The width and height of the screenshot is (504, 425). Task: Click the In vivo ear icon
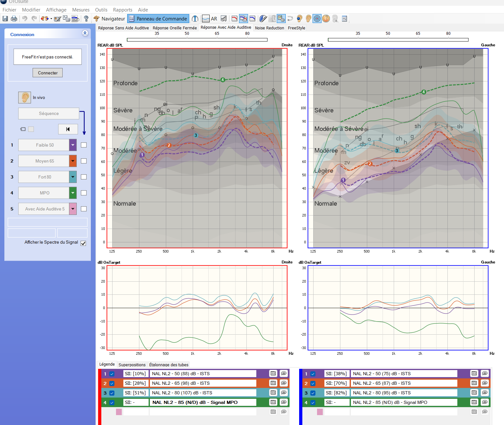pos(25,97)
